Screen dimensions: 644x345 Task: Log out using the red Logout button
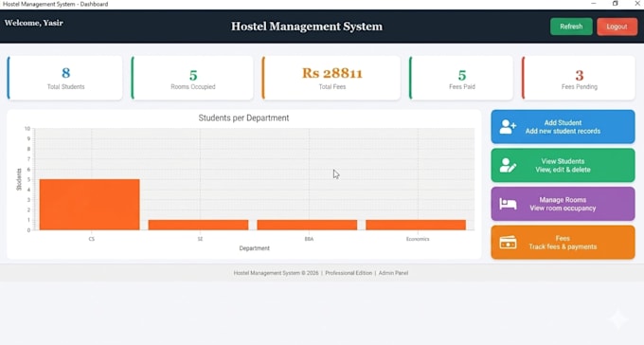[617, 27]
